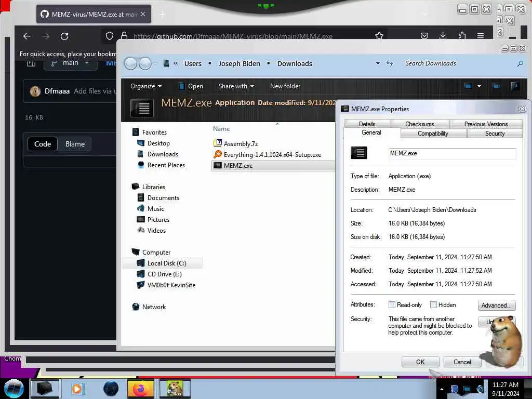Image resolution: width=532 pixels, height=399 pixels.
Task: Select Joseph Biden breadcrumb segment
Action: tap(239, 63)
